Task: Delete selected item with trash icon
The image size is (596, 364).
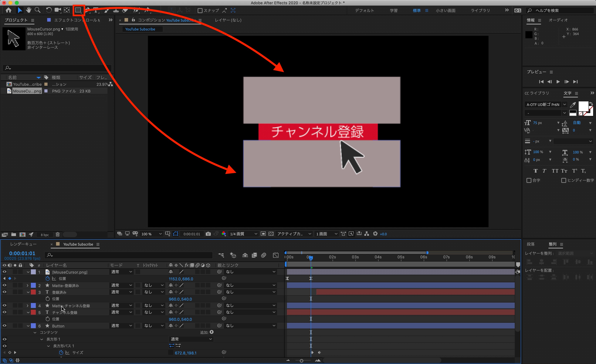Action: click(58, 234)
